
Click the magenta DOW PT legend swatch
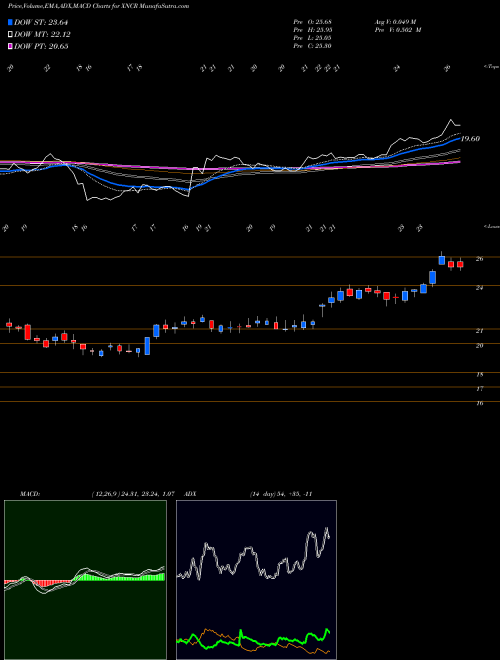11,46
